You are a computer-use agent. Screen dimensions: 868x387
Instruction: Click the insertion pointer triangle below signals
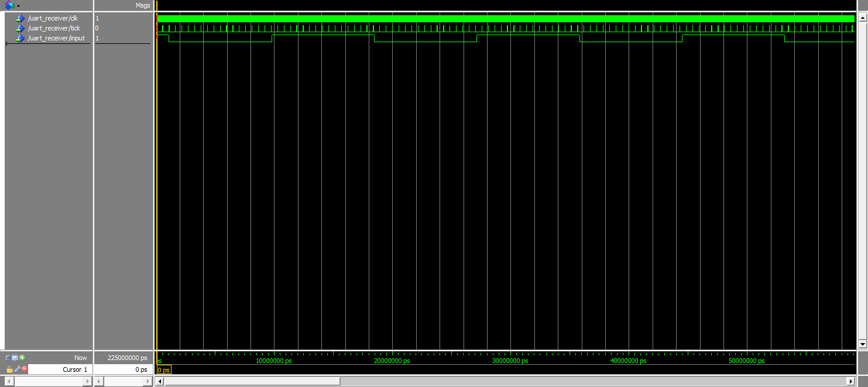pos(7,44)
